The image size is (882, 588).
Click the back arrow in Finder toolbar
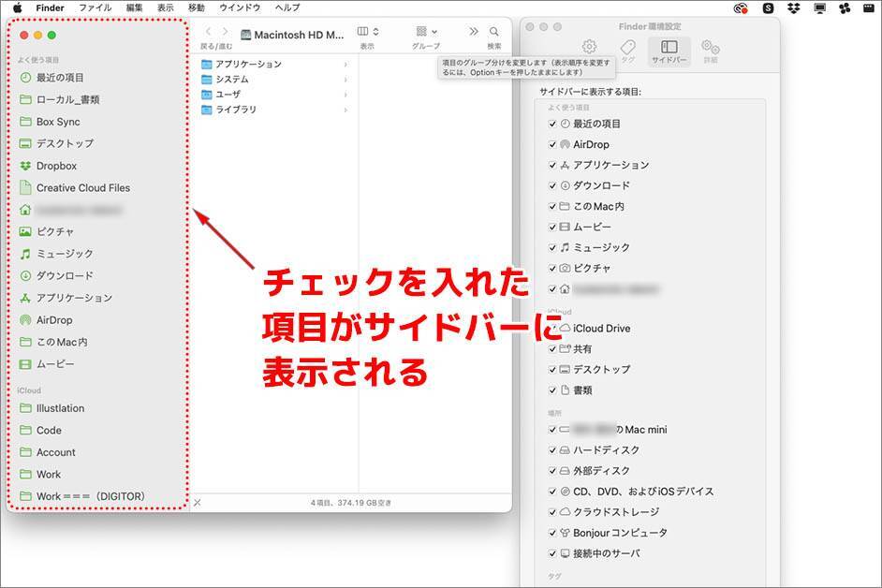208,32
